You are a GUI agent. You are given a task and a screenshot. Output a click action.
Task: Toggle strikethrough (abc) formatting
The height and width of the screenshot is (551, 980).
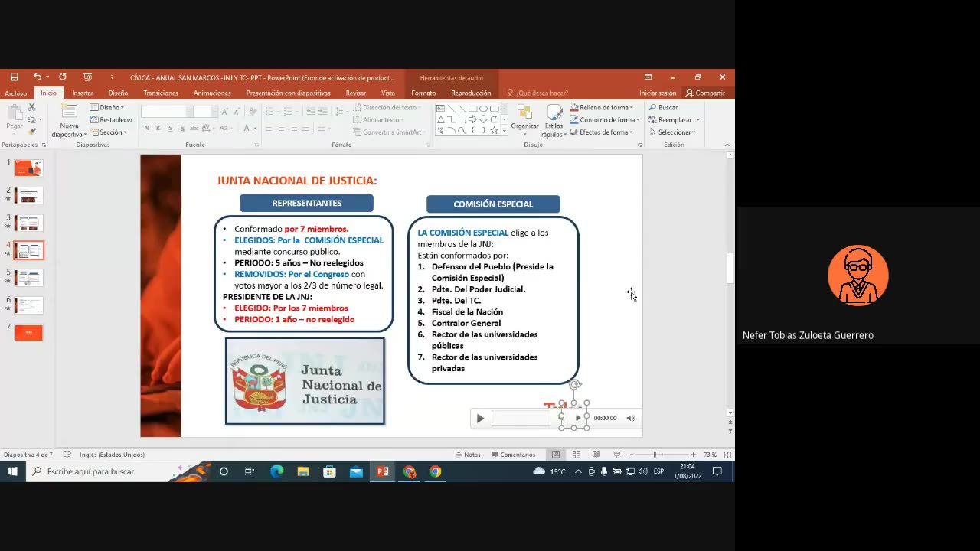[x=194, y=129]
